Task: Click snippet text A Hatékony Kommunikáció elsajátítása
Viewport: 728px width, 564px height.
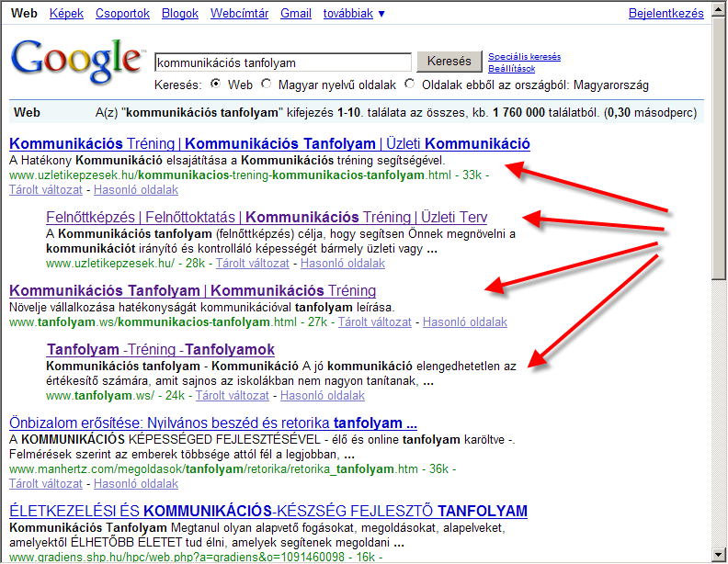Action: (227, 161)
